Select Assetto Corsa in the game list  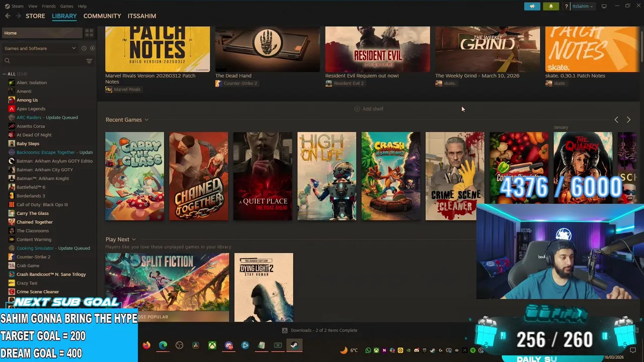click(x=31, y=126)
